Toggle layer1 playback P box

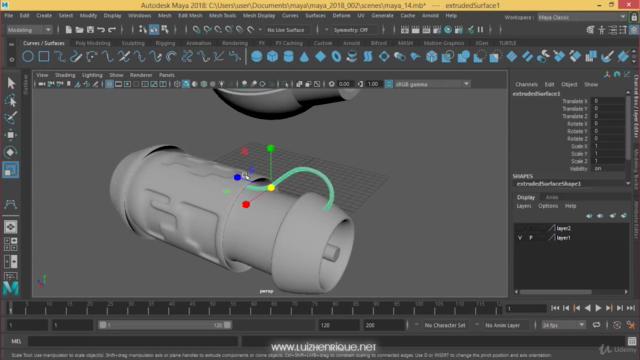click(531, 238)
